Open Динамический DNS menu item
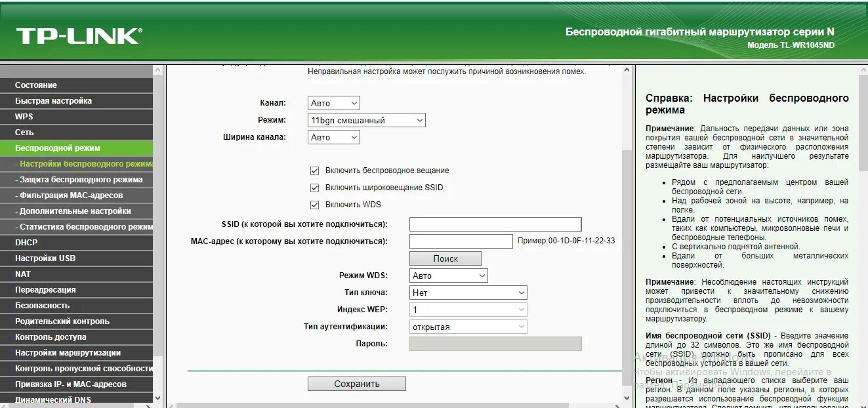 click(x=76, y=399)
